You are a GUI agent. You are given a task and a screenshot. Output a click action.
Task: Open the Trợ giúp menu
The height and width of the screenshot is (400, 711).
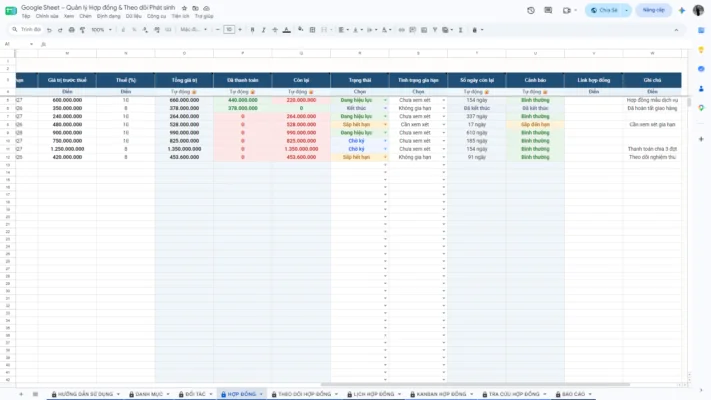(204, 16)
